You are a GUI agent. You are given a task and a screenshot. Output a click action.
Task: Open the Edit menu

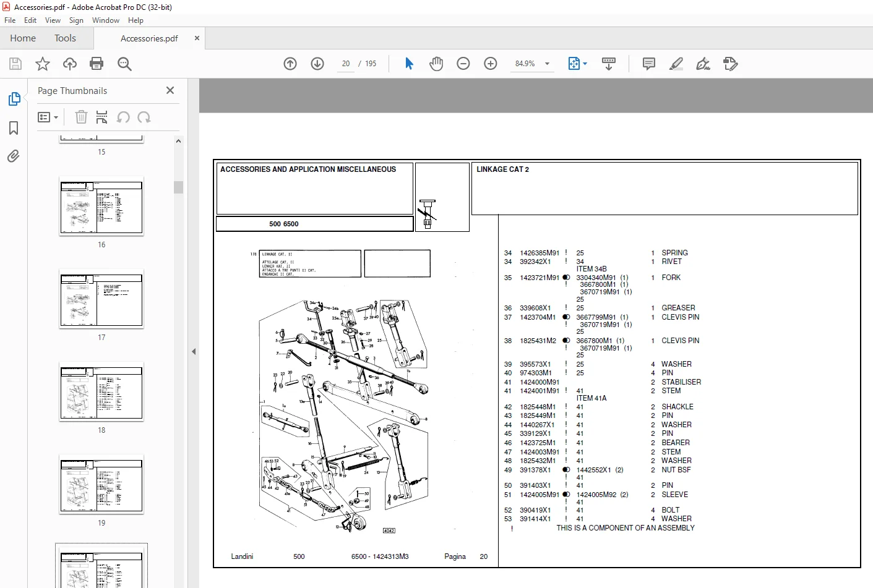pyautogui.click(x=30, y=20)
